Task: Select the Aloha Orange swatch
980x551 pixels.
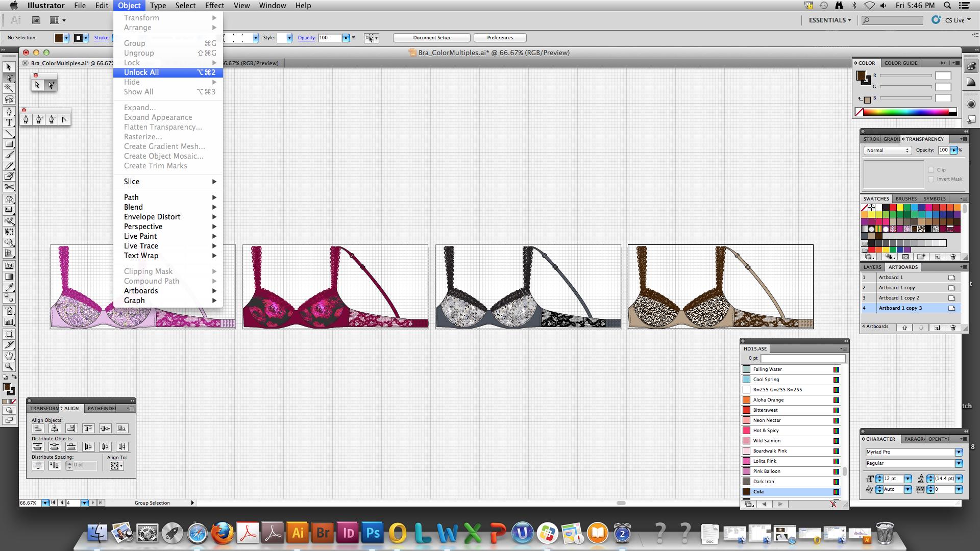Action: coord(768,400)
